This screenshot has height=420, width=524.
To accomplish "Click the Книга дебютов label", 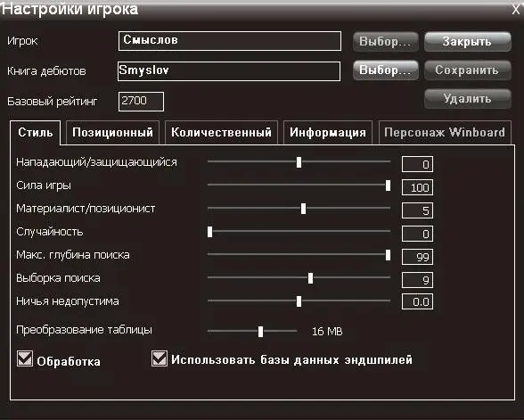I will 46,71.
